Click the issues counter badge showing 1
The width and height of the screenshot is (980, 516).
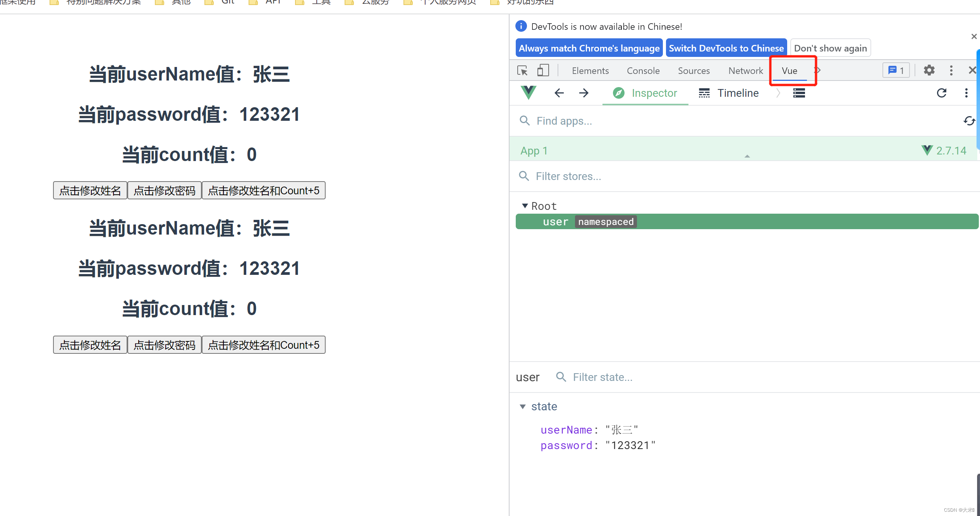(x=896, y=70)
